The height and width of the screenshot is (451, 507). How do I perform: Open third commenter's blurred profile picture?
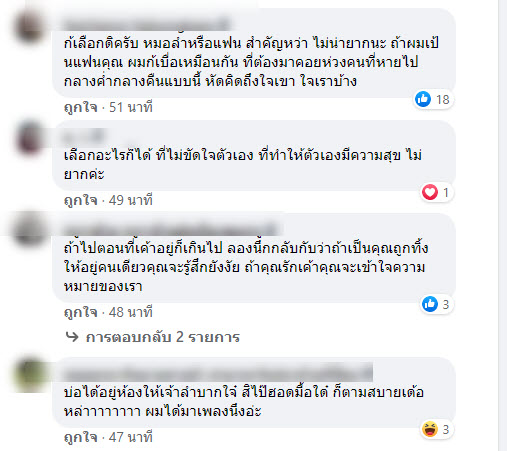pyautogui.click(x=29, y=230)
